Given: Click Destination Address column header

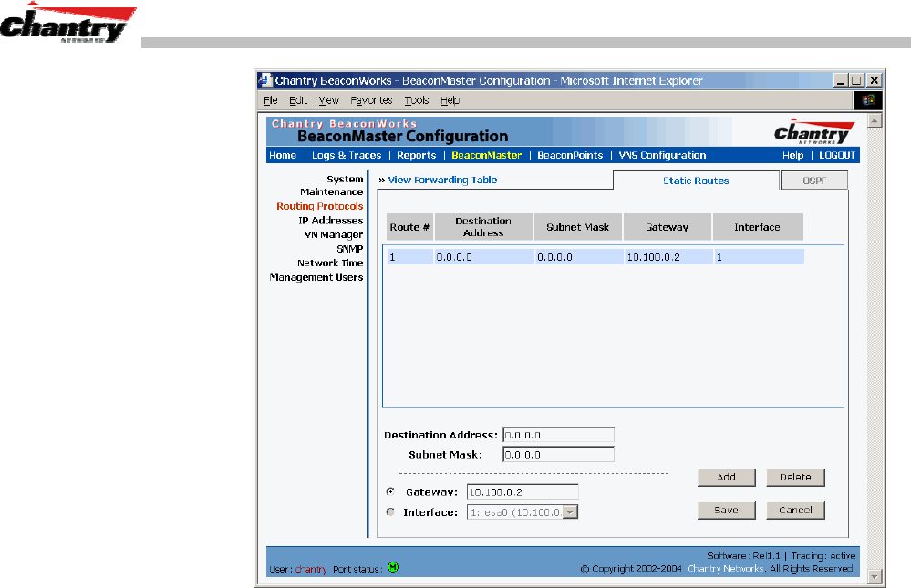Looking at the screenshot, I should (483, 227).
